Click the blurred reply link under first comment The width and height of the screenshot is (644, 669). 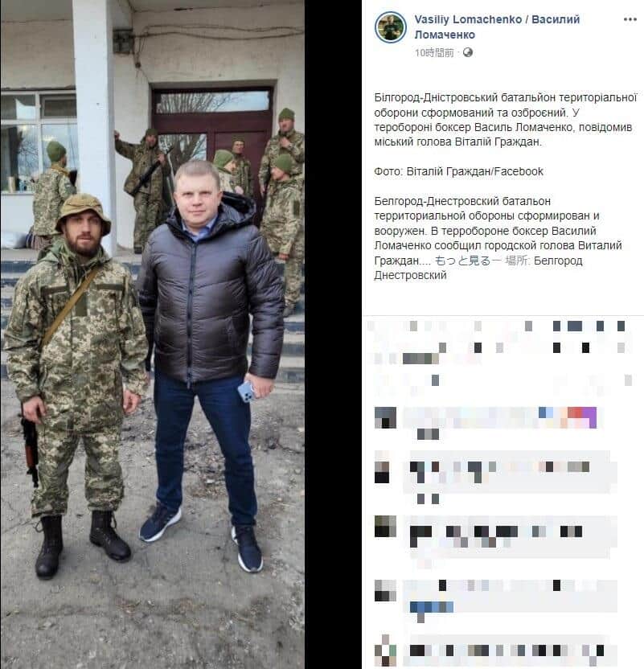point(428,434)
